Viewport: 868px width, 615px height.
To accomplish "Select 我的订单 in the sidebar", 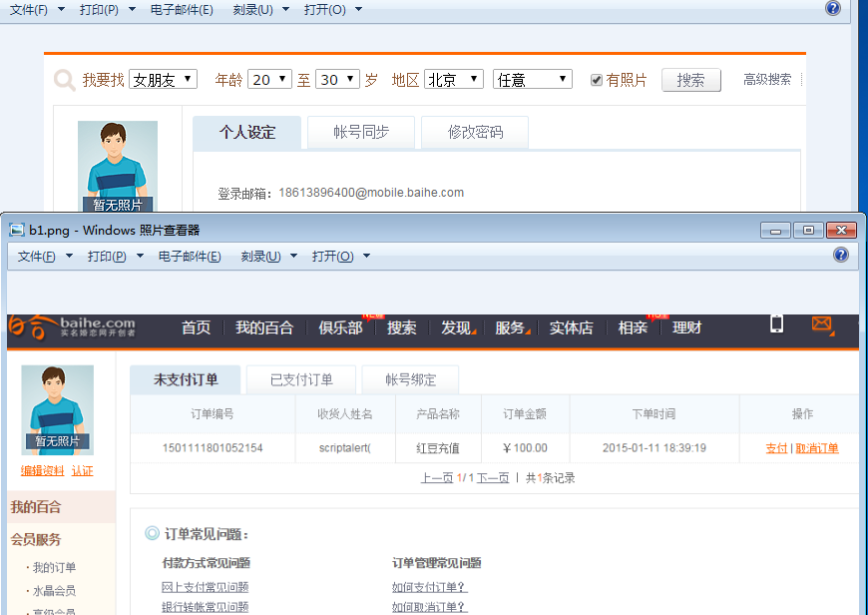I will click(x=54, y=567).
